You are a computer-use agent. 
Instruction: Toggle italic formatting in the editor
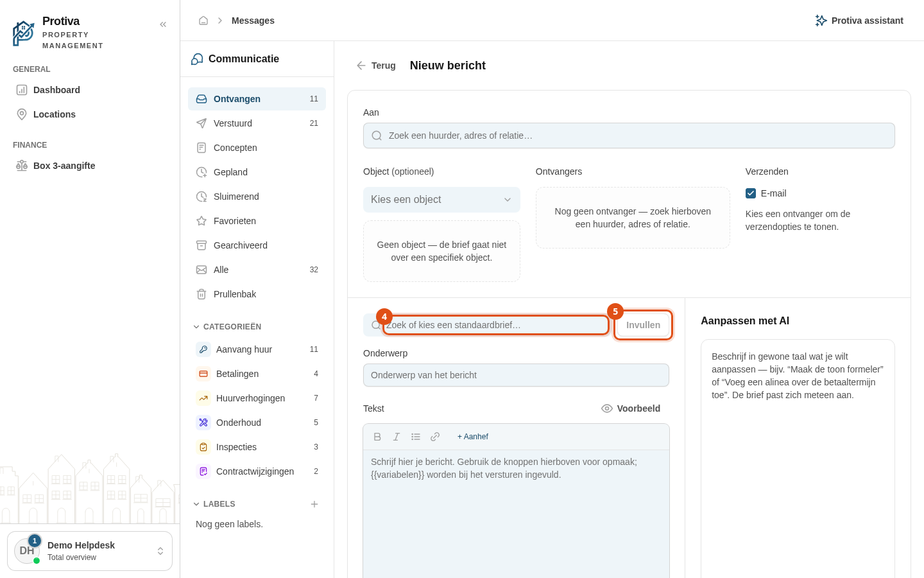[x=397, y=437]
